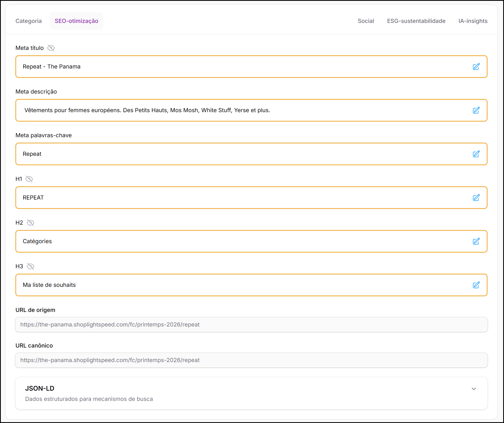The width and height of the screenshot is (504, 423).
Task: Toggle the H2 hidden-eye icon
Action: tap(30, 223)
